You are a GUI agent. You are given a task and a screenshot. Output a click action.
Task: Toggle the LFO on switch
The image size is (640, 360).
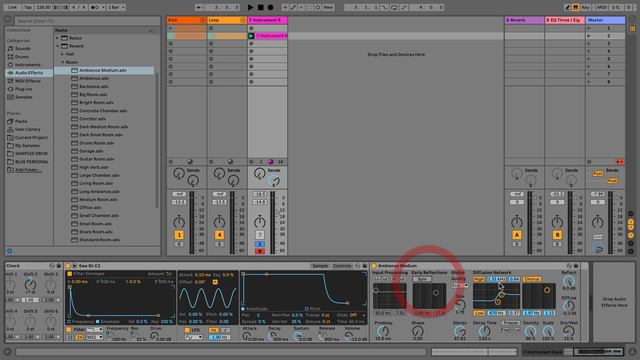(187, 329)
